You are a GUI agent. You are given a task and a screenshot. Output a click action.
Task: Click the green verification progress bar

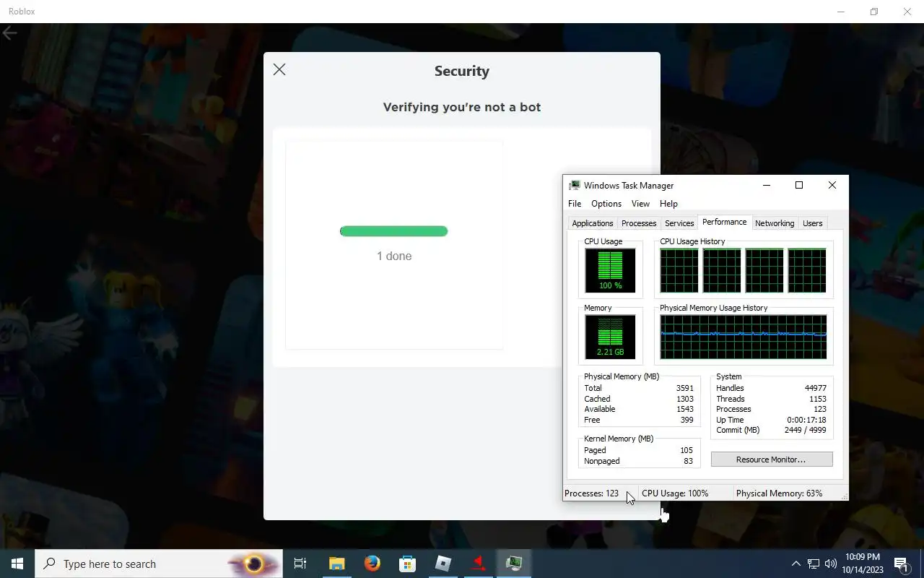[x=394, y=231]
